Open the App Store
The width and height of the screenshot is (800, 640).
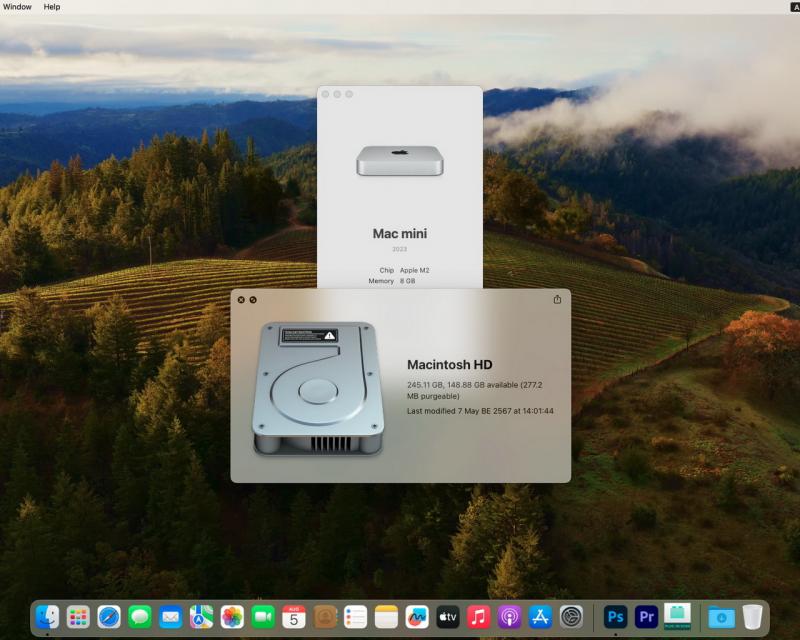[540, 617]
